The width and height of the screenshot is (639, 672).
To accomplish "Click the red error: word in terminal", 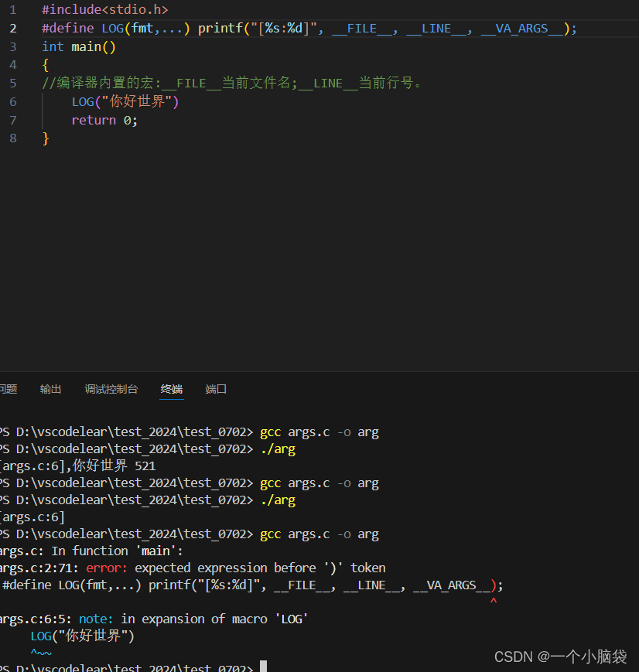I will (x=107, y=568).
